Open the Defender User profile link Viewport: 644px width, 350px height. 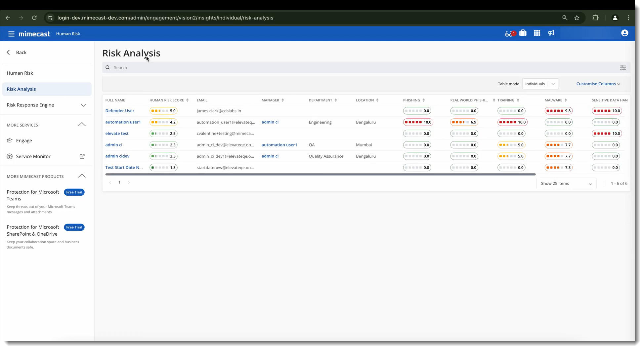[x=120, y=111]
